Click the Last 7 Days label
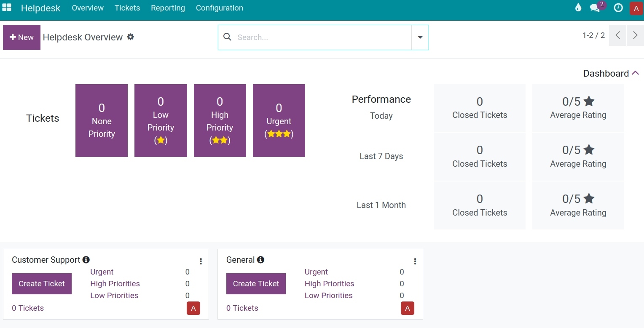644x328 pixels. (x=381, y=156)
